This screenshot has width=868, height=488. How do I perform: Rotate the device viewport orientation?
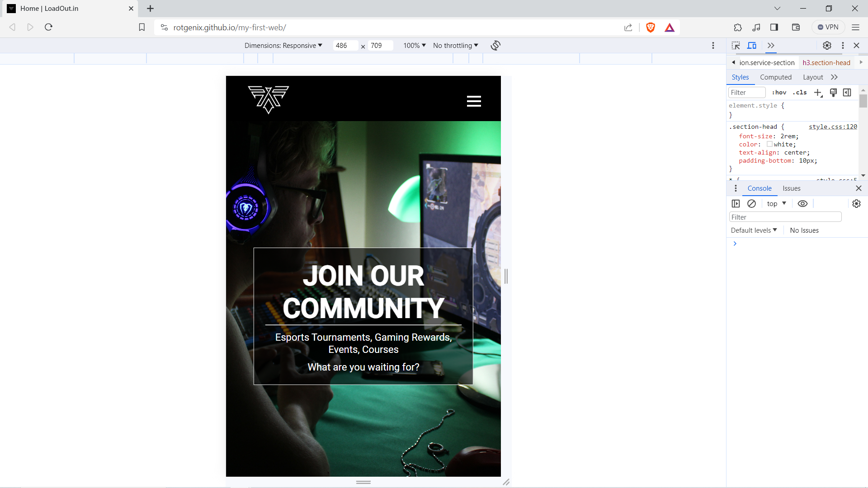(495, 46)
